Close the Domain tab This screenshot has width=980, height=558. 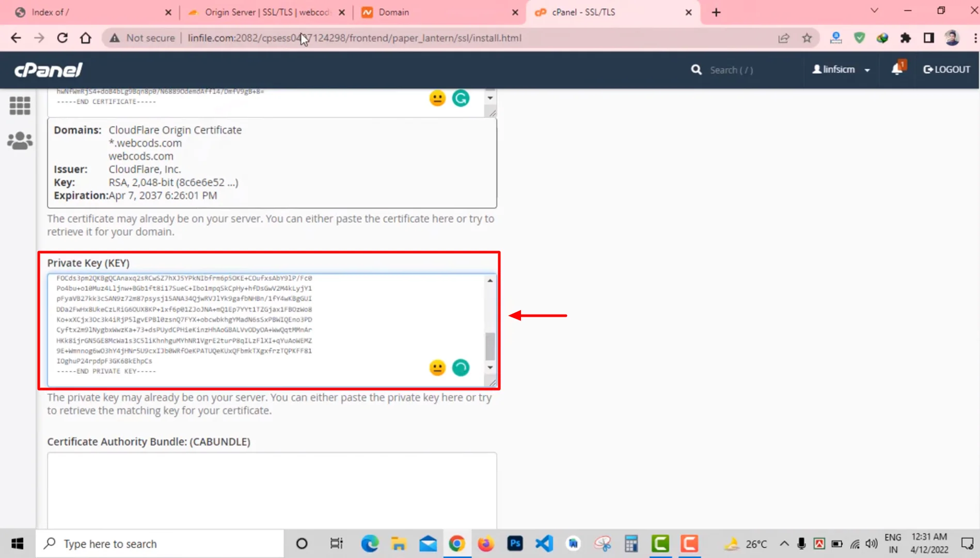(x=515, y=12)
